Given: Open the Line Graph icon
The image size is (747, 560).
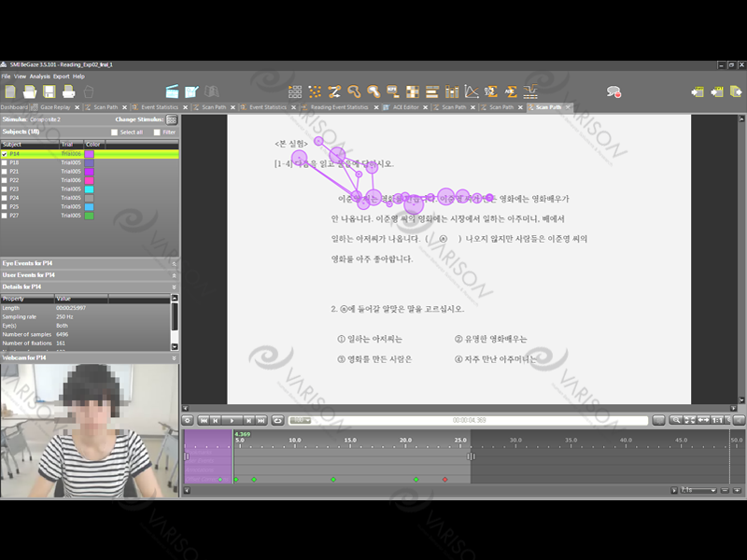Looking at the screenshot, I should 472,91.
